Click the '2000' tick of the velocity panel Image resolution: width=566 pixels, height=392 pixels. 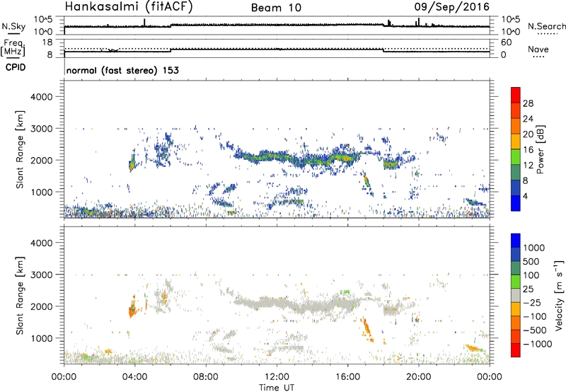[x=41, y=306]
